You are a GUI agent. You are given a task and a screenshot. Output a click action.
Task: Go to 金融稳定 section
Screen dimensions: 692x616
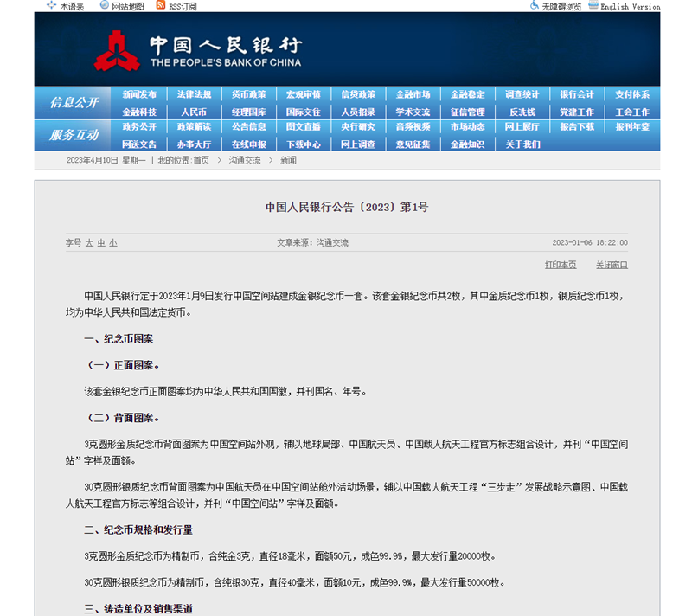coord(467,94)
